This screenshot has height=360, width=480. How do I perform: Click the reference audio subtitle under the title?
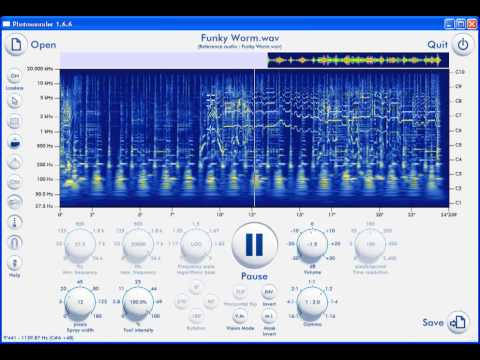click(x=240, y=47)
